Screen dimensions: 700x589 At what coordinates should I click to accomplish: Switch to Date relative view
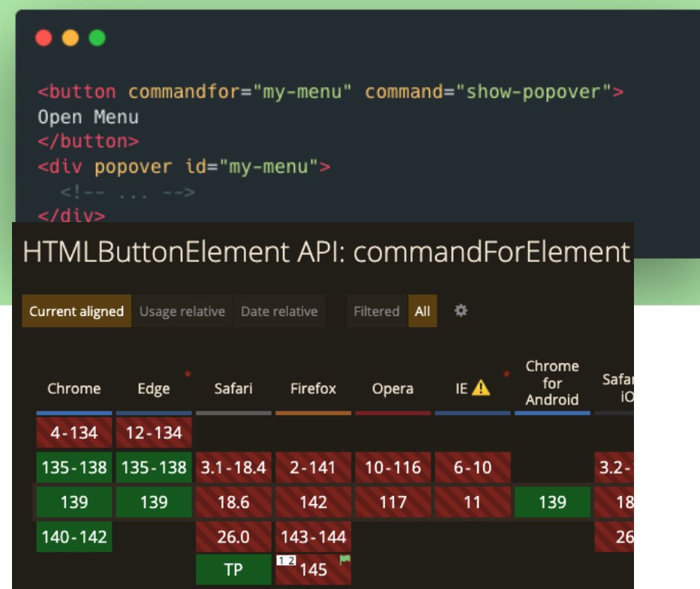(280, 311)
